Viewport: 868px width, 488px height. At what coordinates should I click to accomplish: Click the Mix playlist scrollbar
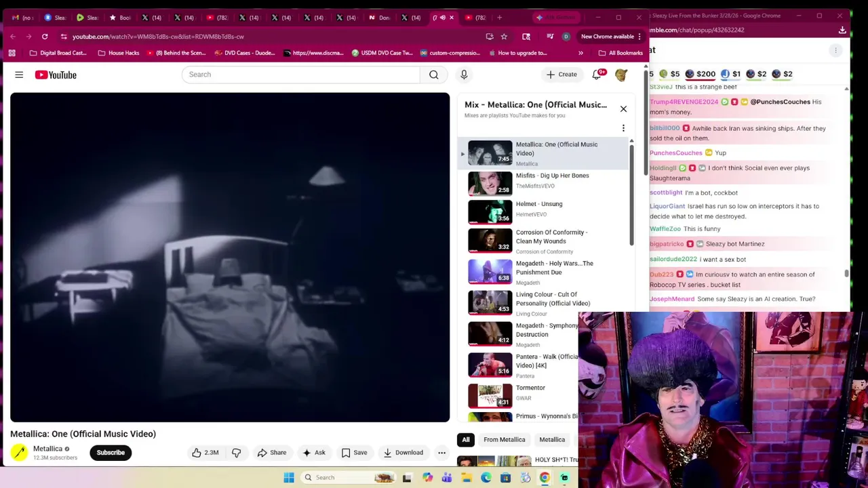coord(631,197)
